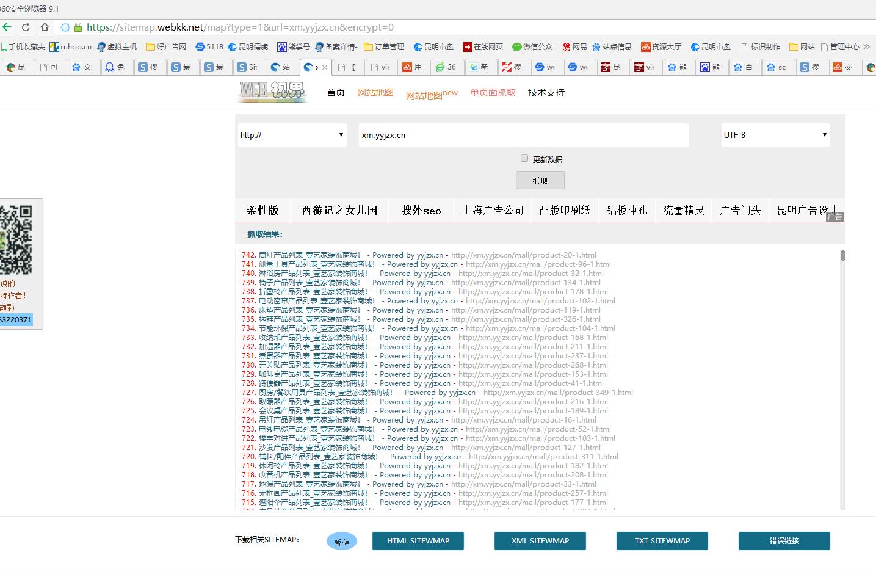Screen dimensions: 876x588
Task: Download the XML SITEMAP
Action: click(x=540, y=540)
